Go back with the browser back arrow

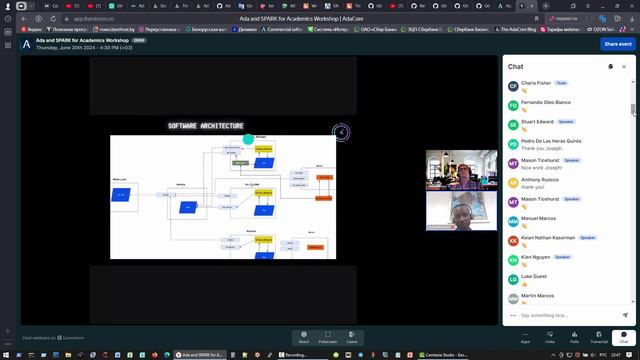(24, 19)
